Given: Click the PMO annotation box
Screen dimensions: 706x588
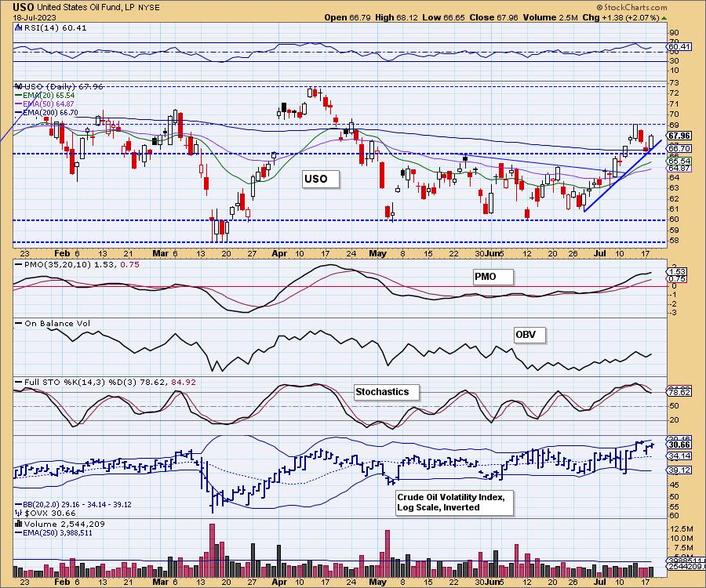Looking at the screenshot, I should [x=493, y=277].
